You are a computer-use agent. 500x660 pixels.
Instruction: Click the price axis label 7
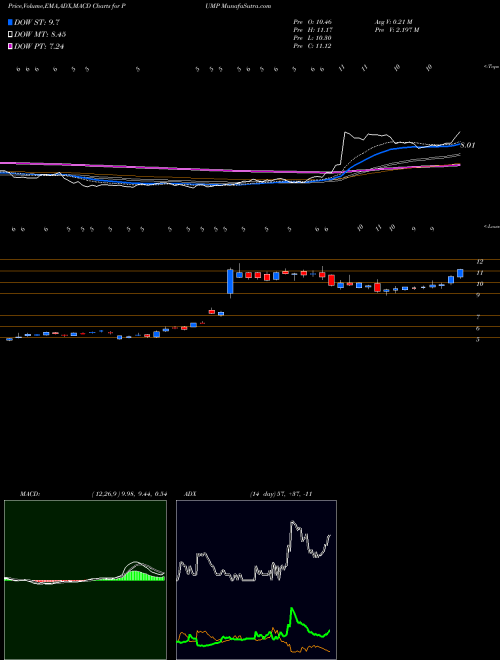478,317
